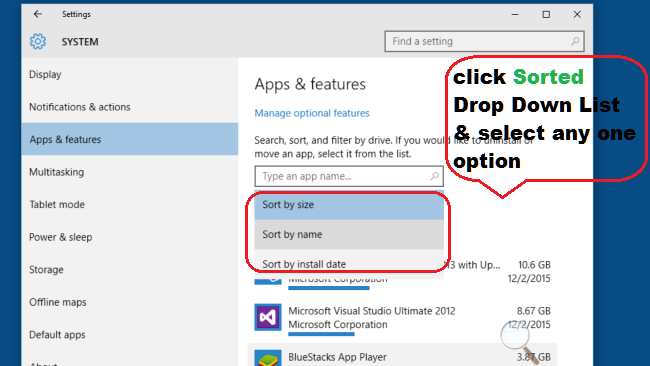The image size is (650, 366).
Task: Select BlueStacks App Player entry
Action: (403, 356)
